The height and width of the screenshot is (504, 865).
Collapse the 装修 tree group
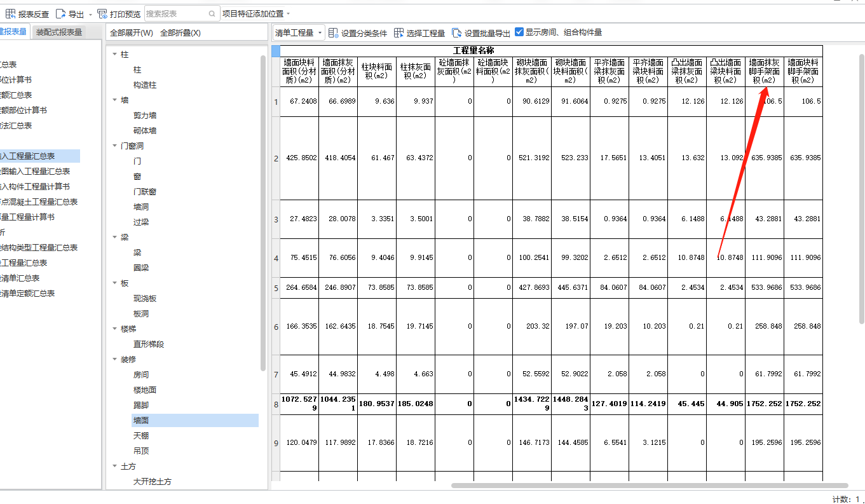coord(114,360)
